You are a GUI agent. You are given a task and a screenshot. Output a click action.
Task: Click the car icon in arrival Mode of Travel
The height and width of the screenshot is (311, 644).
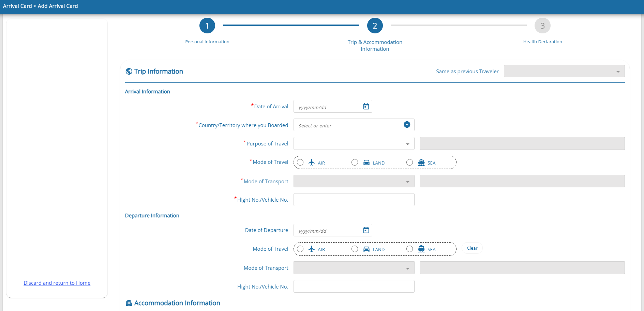366,162
